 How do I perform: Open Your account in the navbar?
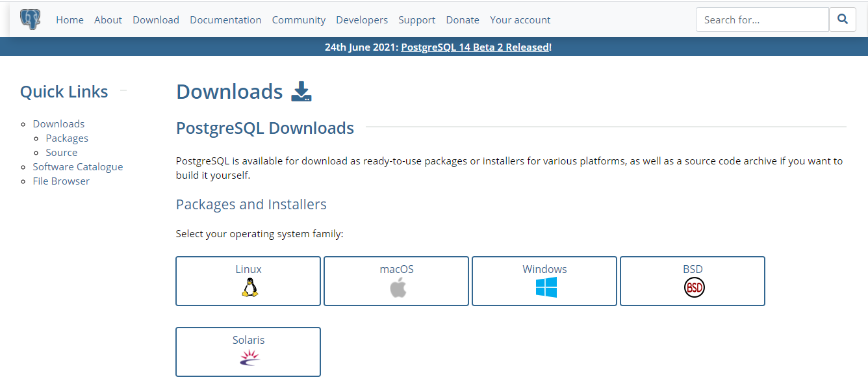tap(520, 20)
